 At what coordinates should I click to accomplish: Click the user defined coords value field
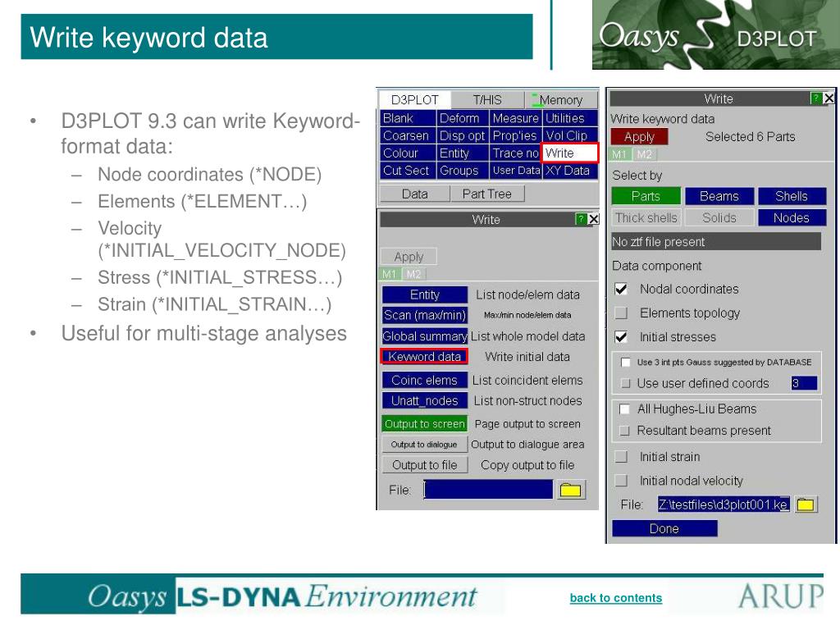pyautogui.click(x=804, y=384)
